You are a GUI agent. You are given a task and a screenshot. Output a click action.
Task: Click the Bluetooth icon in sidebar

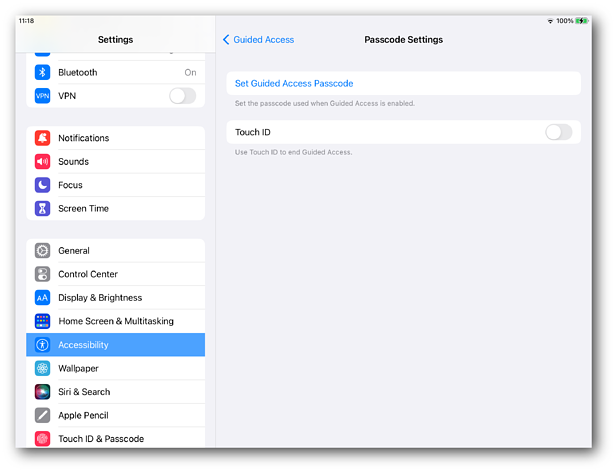pos(42,72)
